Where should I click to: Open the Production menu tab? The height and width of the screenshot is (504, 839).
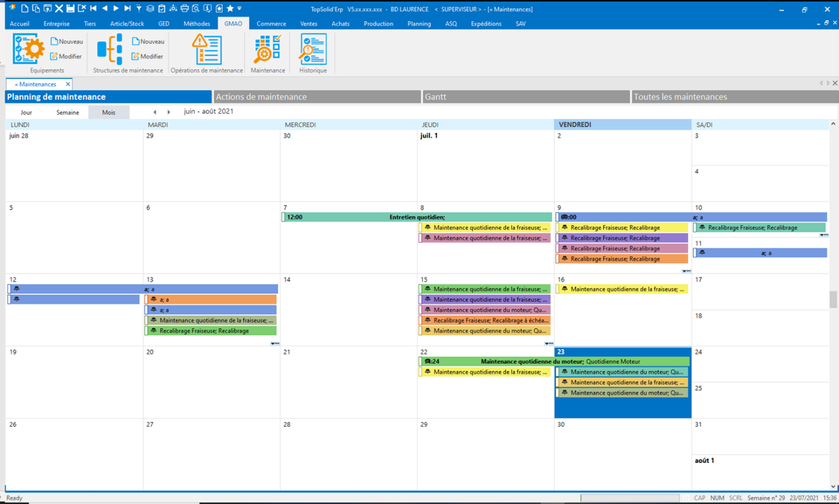tap(378, 24)
